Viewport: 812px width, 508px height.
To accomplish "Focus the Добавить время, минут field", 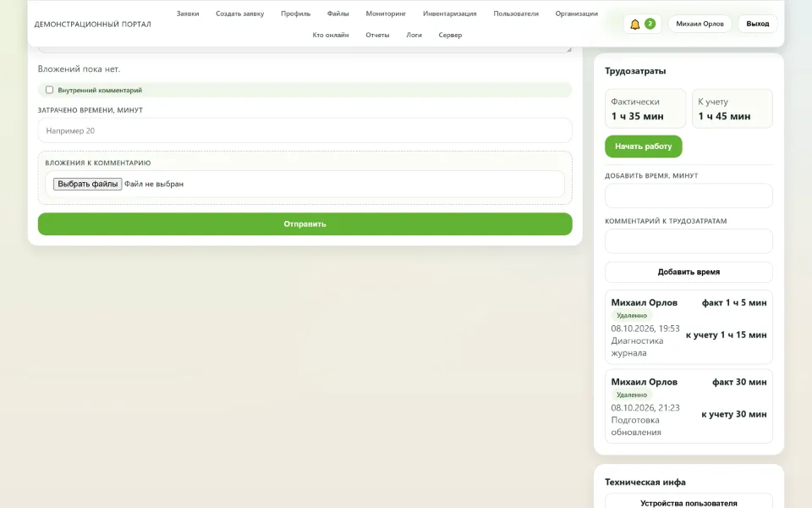I will click(689, 196).
